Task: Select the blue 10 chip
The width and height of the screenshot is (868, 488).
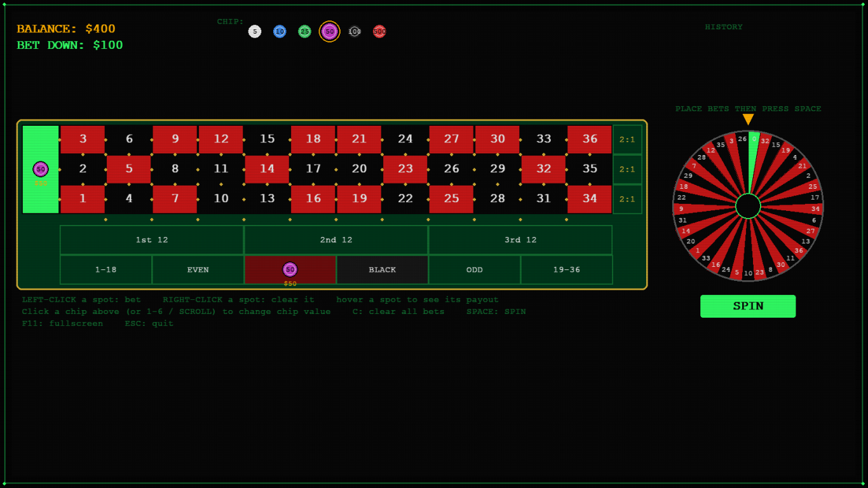Action: (280, 31)
